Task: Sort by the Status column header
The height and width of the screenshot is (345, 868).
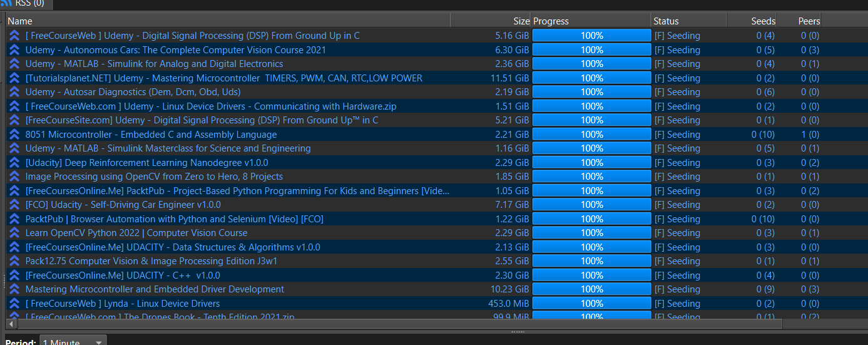Action: click(689, 21)
